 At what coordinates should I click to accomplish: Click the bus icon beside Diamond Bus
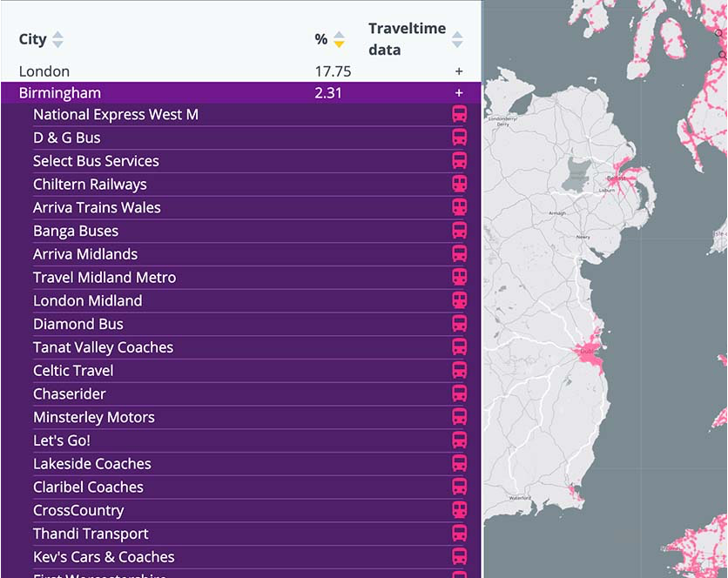click(x=459, y=323)
